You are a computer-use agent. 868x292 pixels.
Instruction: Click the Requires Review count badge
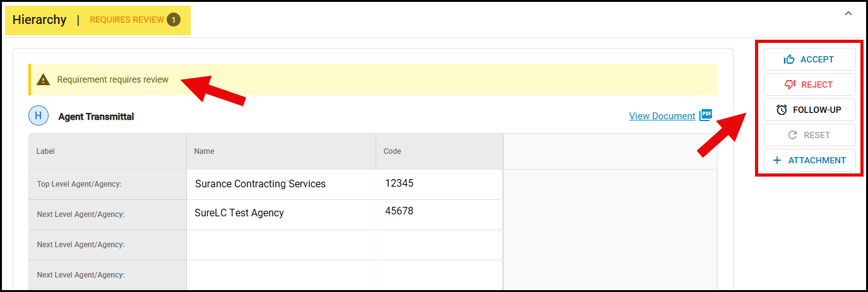[x=174, y=20]
